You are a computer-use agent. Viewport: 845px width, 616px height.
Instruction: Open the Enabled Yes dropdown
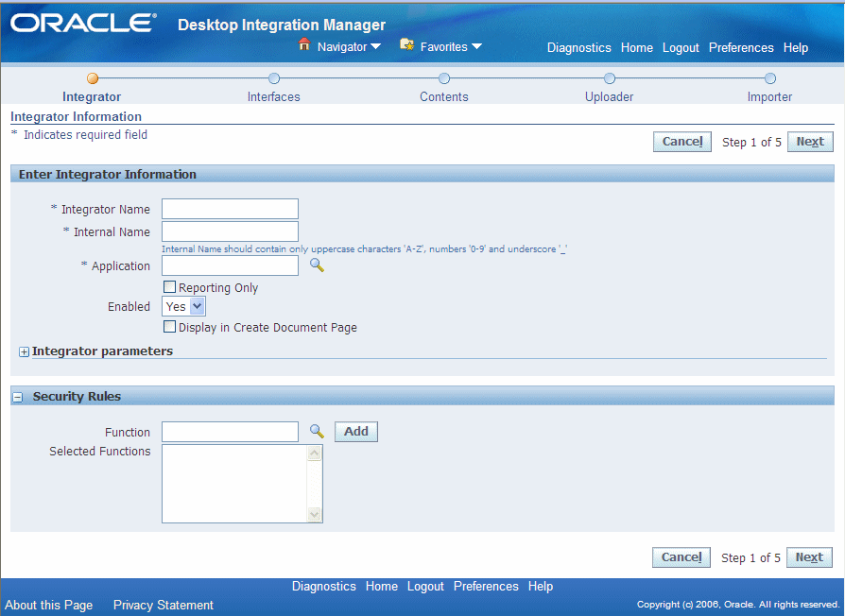[183, 306]
